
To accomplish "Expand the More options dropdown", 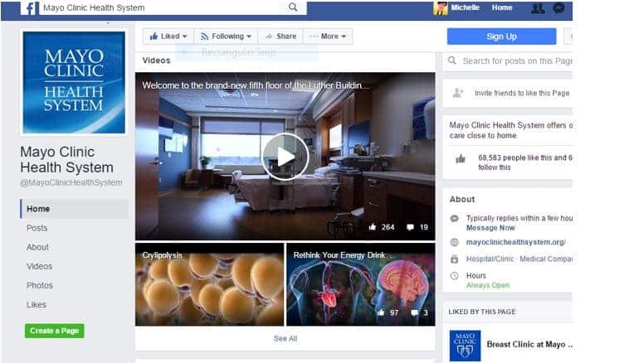I will click(x=328, y=36).
